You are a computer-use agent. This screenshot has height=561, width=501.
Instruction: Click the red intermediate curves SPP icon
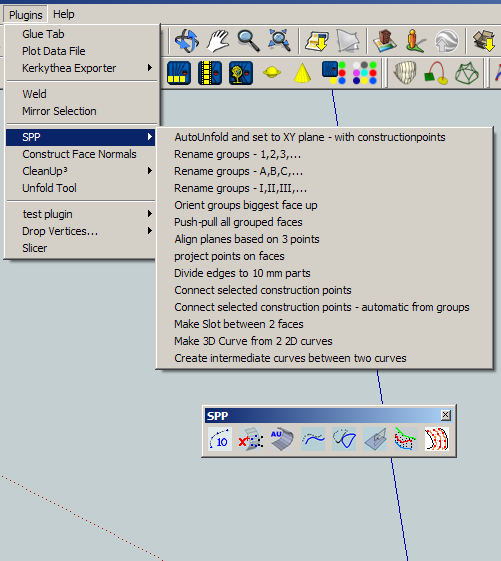click(436, 439)
